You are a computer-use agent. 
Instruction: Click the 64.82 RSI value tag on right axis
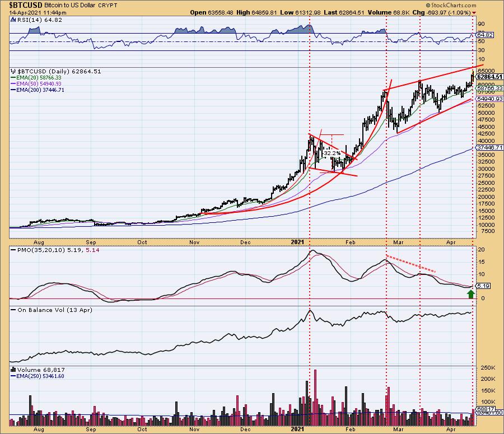[x=485, y=35]
